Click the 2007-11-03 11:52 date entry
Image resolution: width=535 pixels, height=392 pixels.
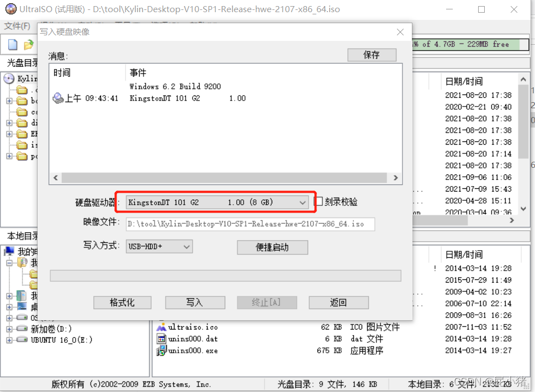(x=478, y=327)
